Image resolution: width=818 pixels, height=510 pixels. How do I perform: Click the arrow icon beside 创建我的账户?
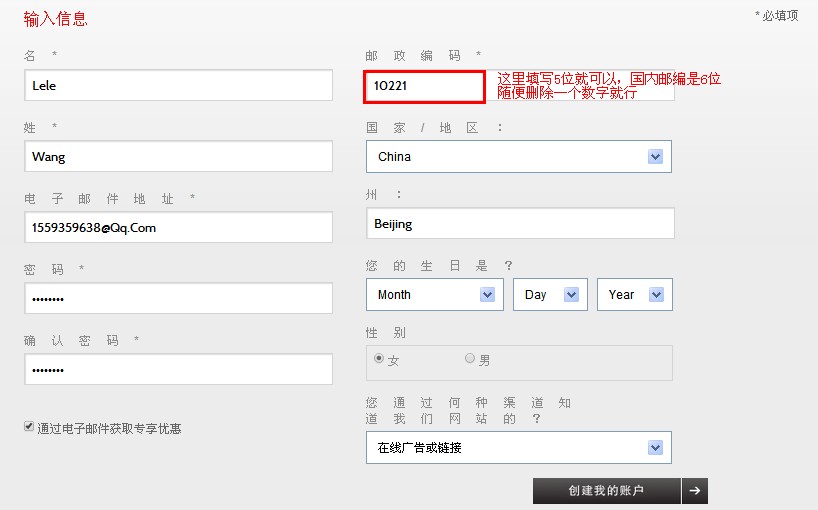pyautogui.click(x=695, y=490)
